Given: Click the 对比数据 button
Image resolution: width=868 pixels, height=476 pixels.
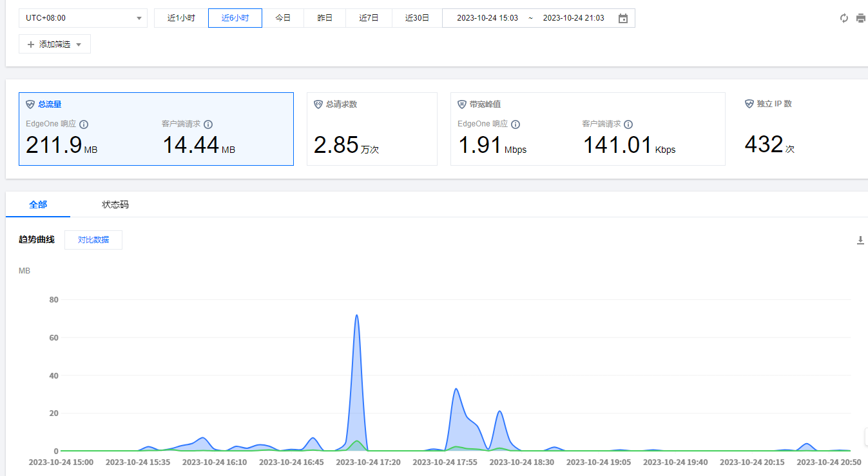Looking at the screenshot, I should click(x=93, y=240).
